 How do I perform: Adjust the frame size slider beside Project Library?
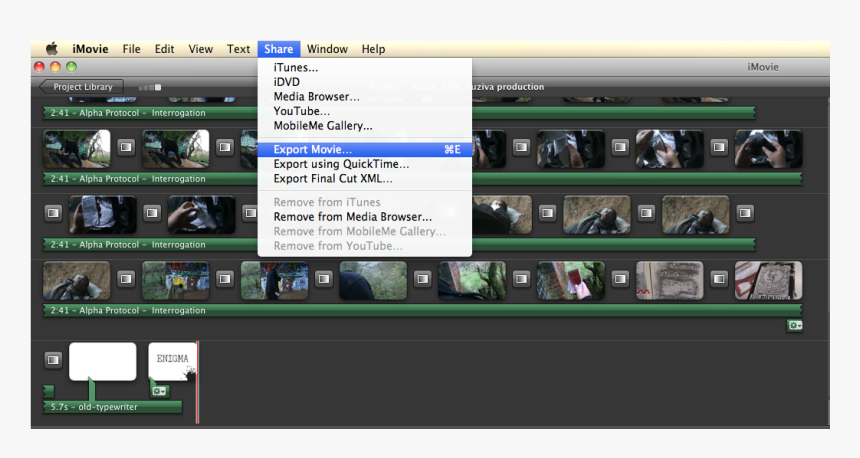tap(150, 87)
